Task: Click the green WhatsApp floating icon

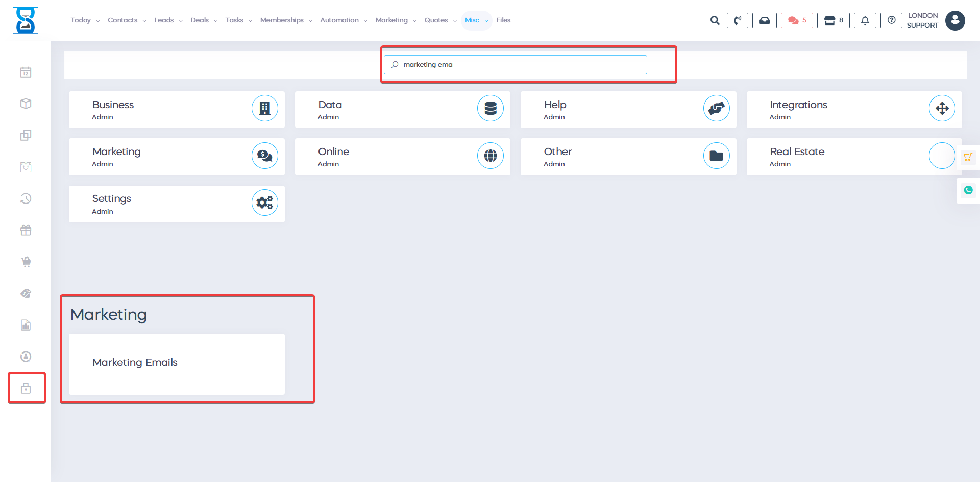Action: 968,190
